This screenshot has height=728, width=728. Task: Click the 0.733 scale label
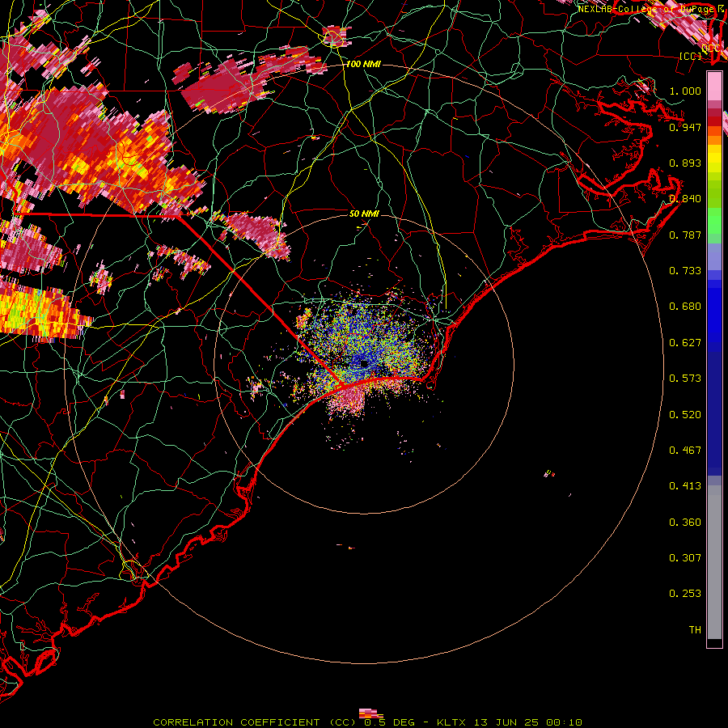click(x=685, y=270)
